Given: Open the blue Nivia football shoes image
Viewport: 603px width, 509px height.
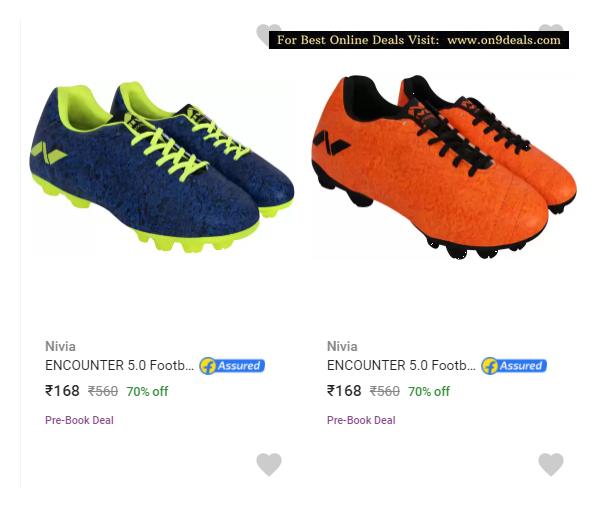Looking at the screenshot, I should tap(162, 167).
